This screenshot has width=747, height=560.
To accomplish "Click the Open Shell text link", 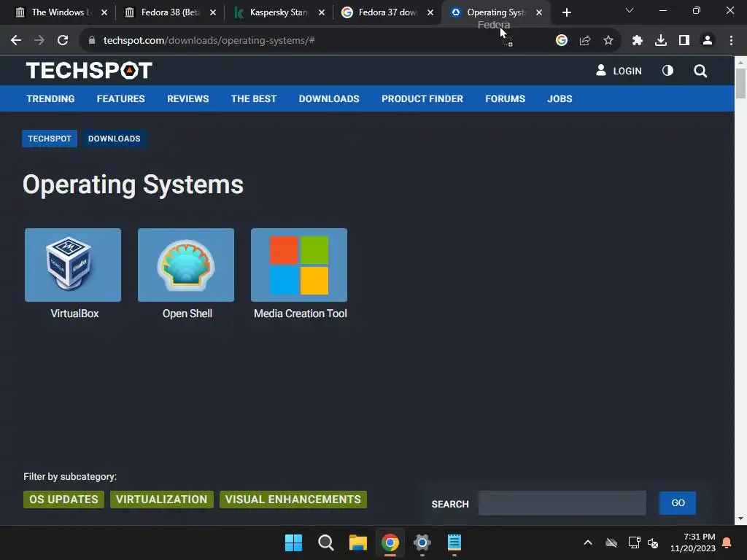I will point(187,314).
